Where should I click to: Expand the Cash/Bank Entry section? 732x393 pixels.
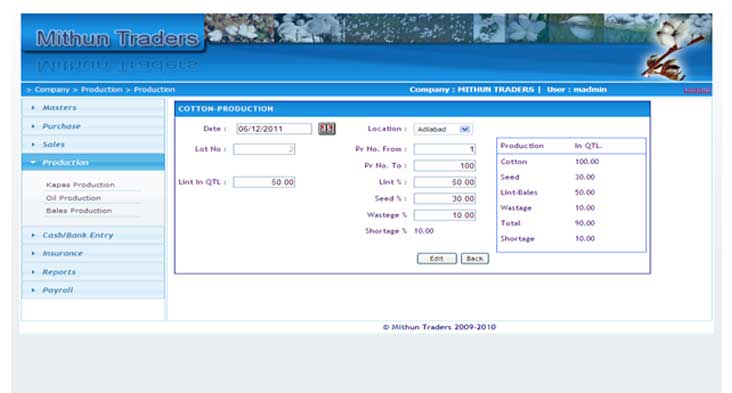coord(93,235)
